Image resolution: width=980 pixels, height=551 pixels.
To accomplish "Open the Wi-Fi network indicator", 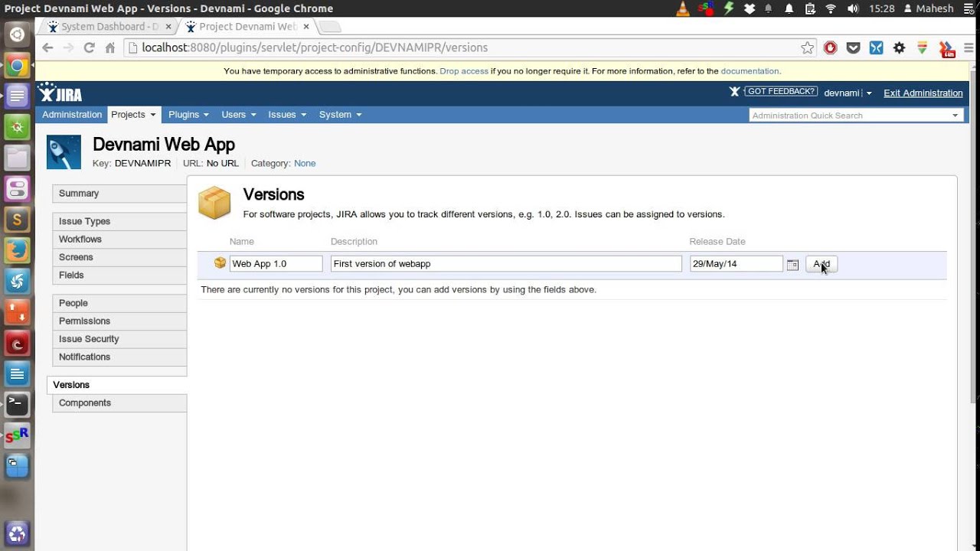I will click(x=831, y=8).
